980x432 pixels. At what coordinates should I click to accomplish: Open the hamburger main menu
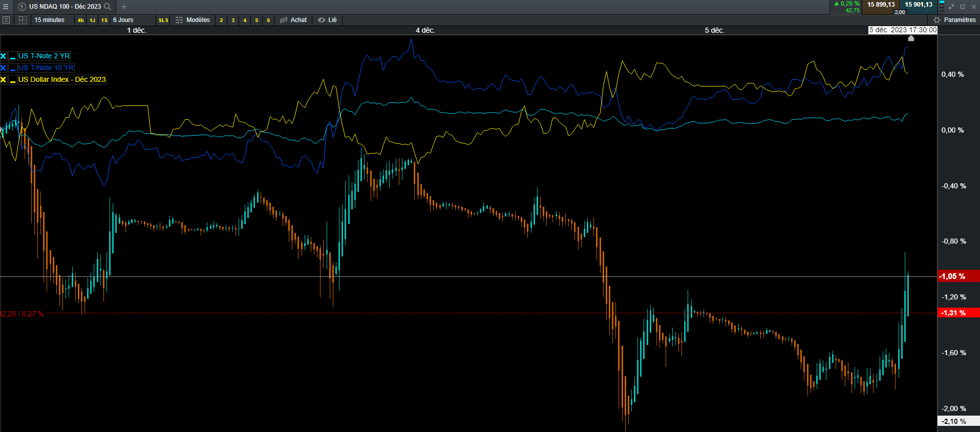coord(6,7)
